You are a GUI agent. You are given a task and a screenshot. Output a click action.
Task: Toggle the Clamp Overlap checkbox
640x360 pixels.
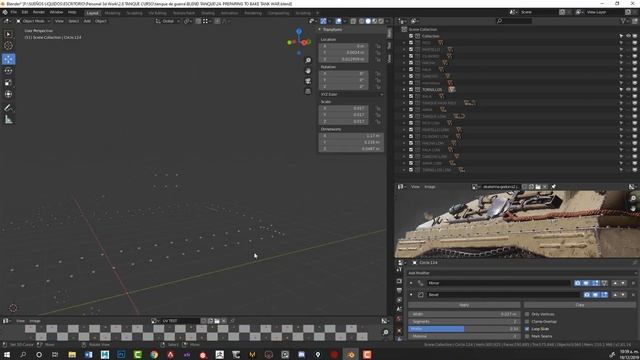pyautogui.click(x=527, y=322)
